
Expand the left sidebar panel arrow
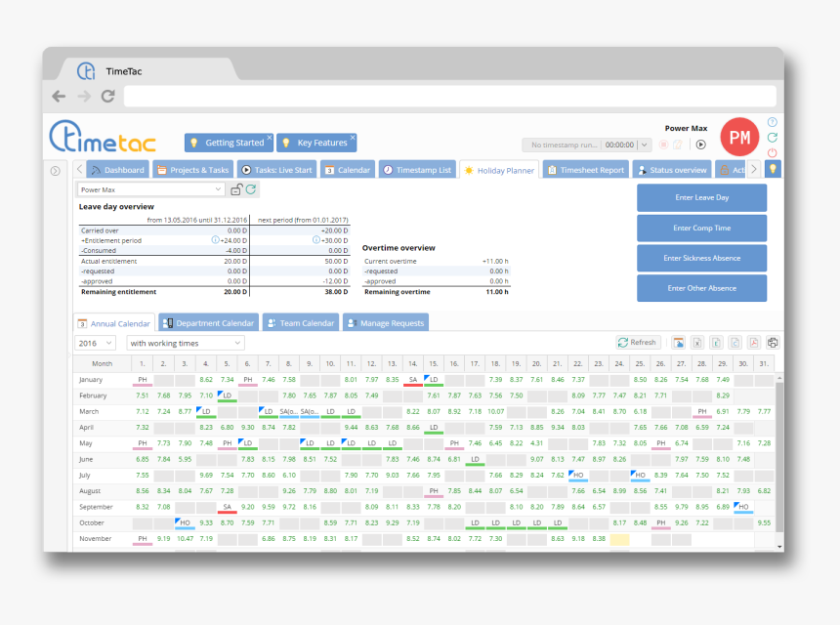point(56,171)
